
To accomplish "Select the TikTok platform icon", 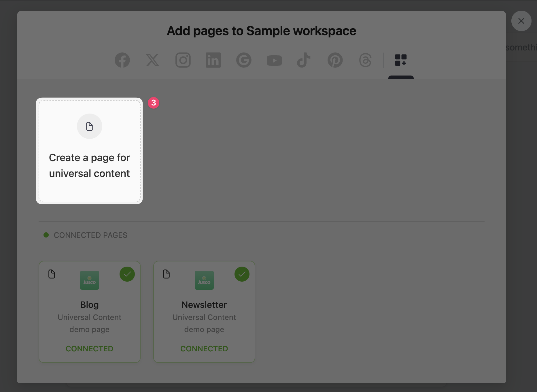I will [304, 60].
